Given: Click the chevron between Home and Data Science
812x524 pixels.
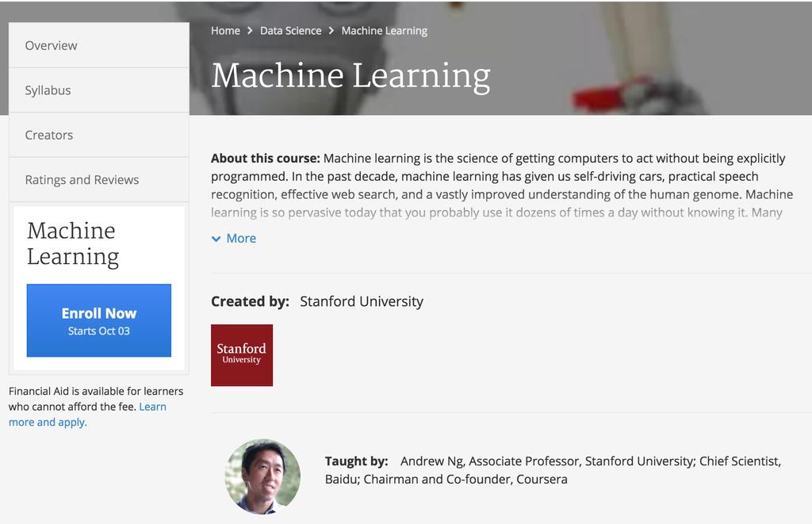Looking at the screenshot, I should tap(250, 31).
